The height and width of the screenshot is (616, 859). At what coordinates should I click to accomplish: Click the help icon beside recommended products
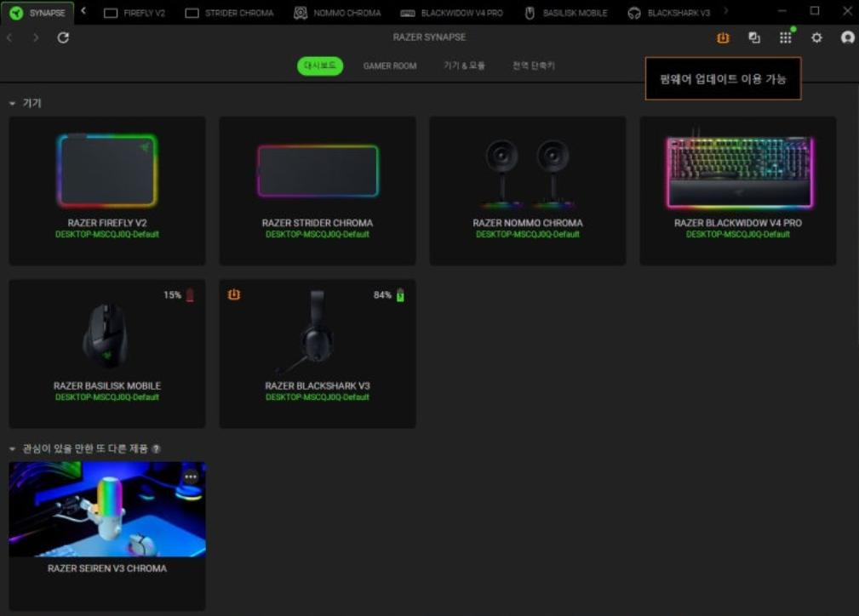coord(156,449)
